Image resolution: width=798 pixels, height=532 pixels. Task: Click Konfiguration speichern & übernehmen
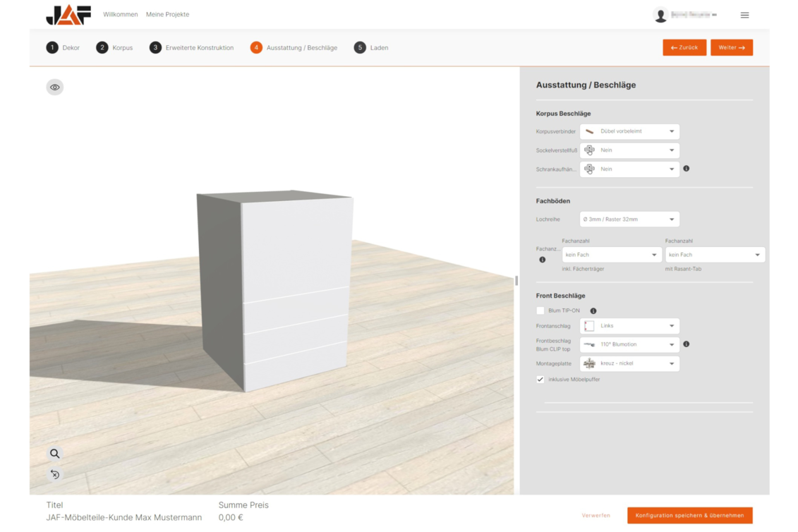click(x=689, y=515)
